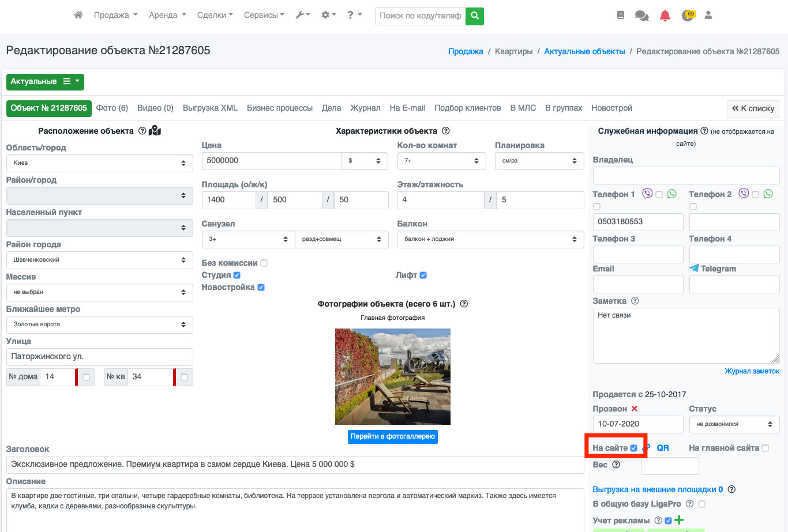Image resolution: width=788 pixels, height=532 pixels.
Task: Toggle the На главной сайта checkbox
Action: 765,448
